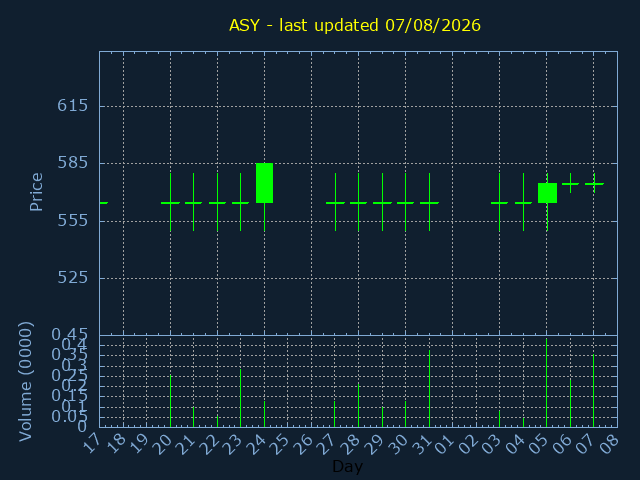Click the Day axis title

coord(348,466)
